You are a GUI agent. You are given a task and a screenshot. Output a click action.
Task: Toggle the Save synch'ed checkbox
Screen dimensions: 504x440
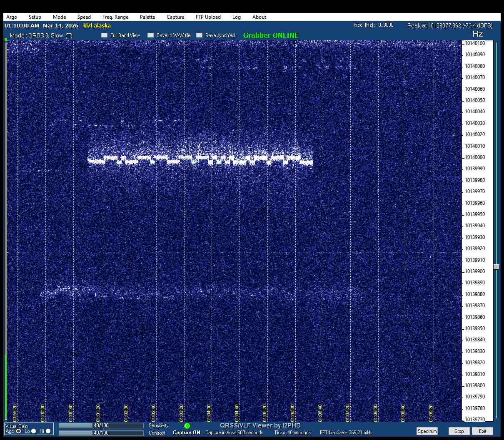click(200, 35)
